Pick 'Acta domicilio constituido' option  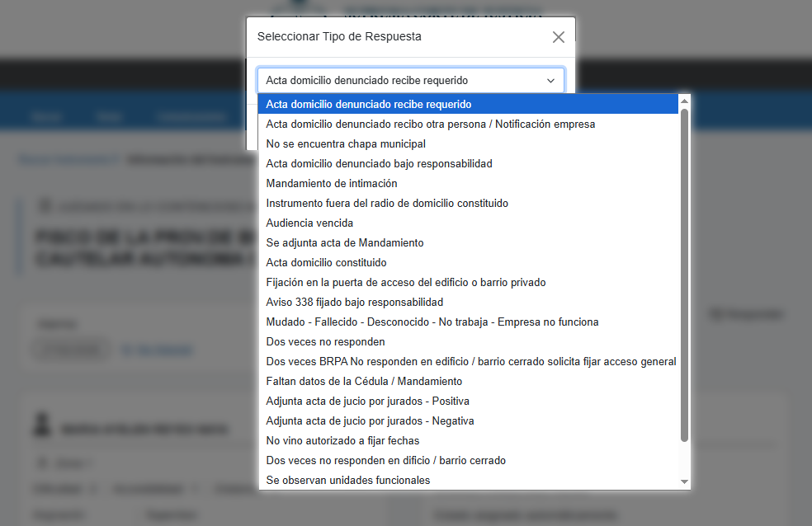coord(326,263)
